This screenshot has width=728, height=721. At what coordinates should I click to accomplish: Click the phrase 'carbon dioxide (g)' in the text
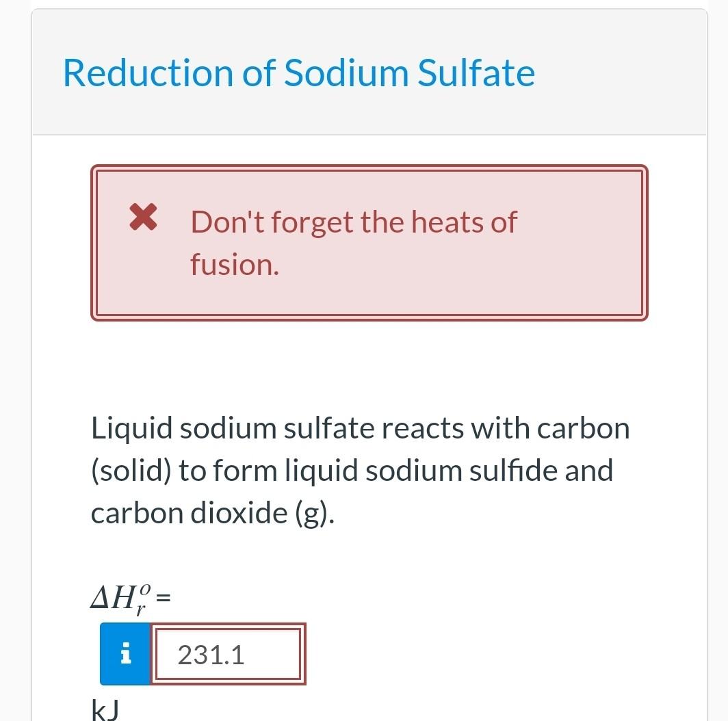point(212,512)
